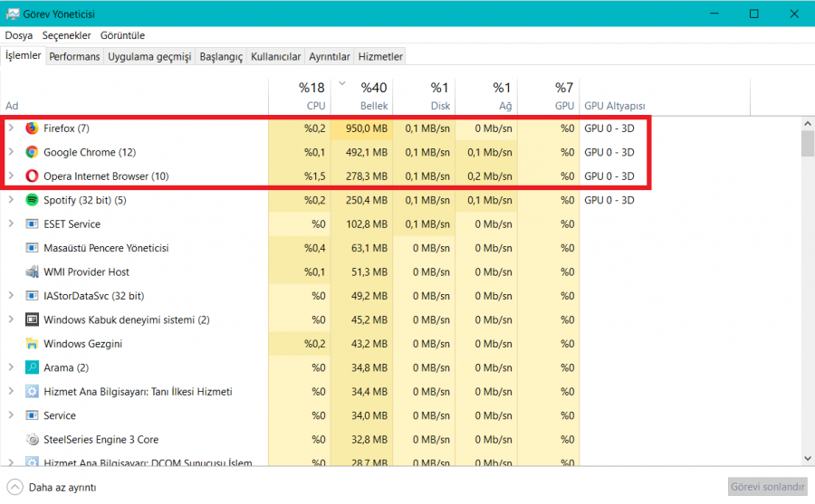Image resolution: width=815 pixels, height=504 pixels.
Task: Click the Google Chrome process icon
Action: click(x=33, y=152)
